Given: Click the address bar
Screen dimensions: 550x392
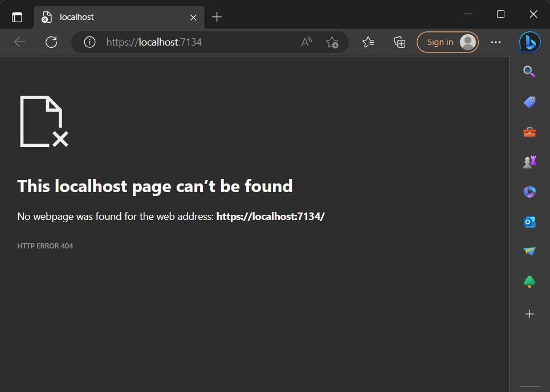Looking at the screenshot, I should point(199,42).
